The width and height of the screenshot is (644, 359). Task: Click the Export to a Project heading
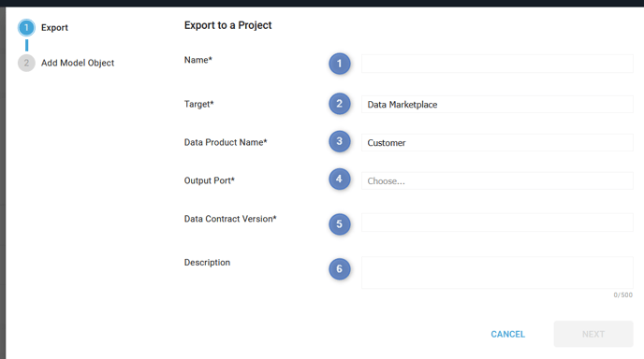[x=228, y=25]
